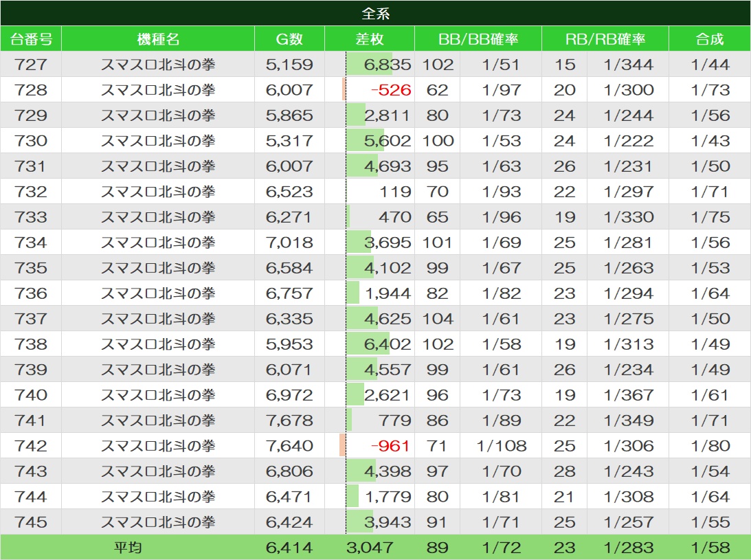Click the RB/RB確率 column header
This screenshot has width=751, height=560.
pos(605,38)
